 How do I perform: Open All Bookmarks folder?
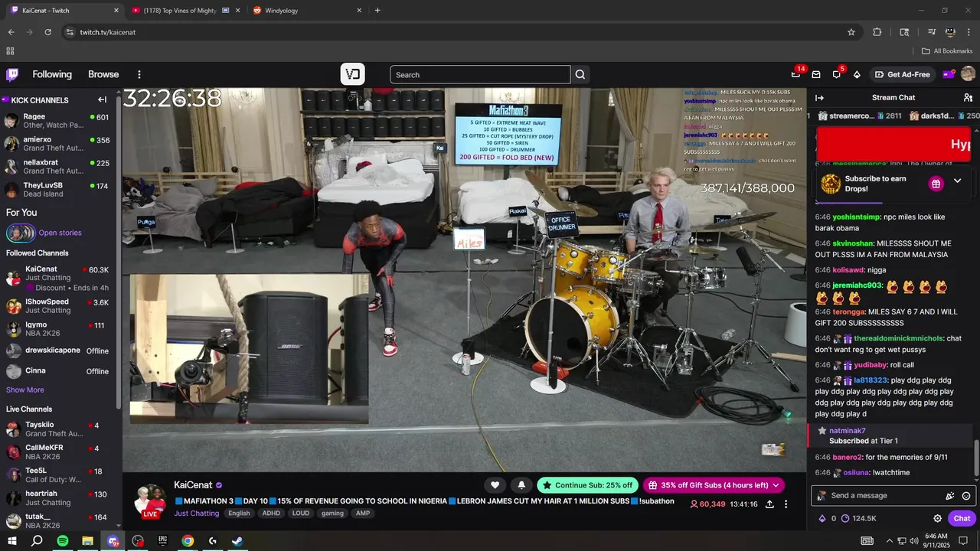947,51
